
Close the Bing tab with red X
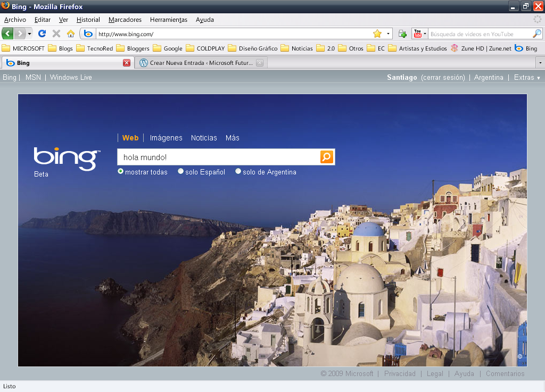[x=127, y=63]
